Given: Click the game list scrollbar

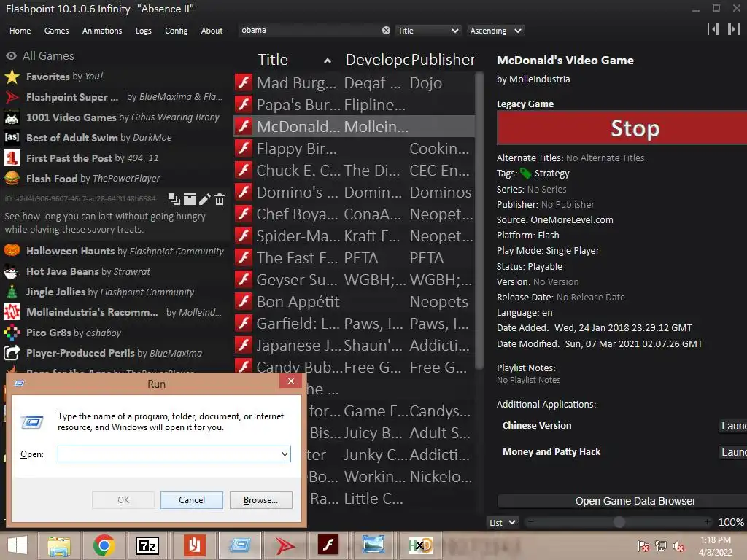Looking at the screenshot, I should [480, 219].
